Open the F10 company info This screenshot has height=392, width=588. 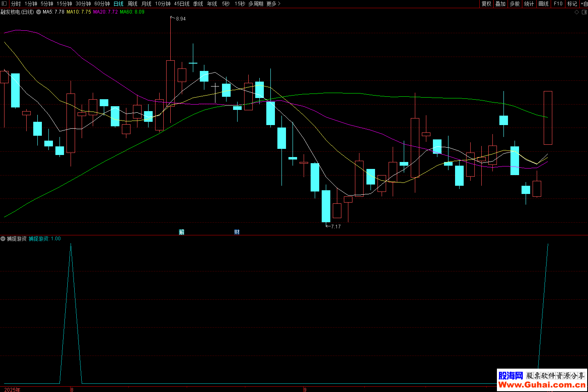(558, 4)
